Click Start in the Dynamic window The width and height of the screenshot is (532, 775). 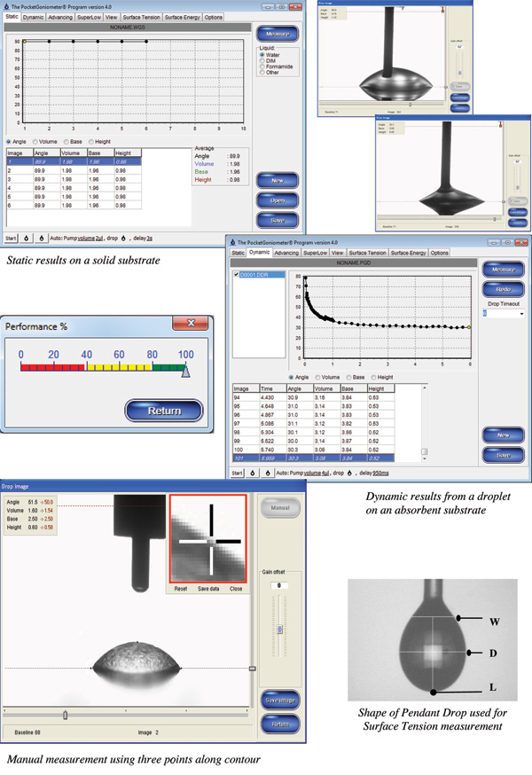tap(238, 473)
